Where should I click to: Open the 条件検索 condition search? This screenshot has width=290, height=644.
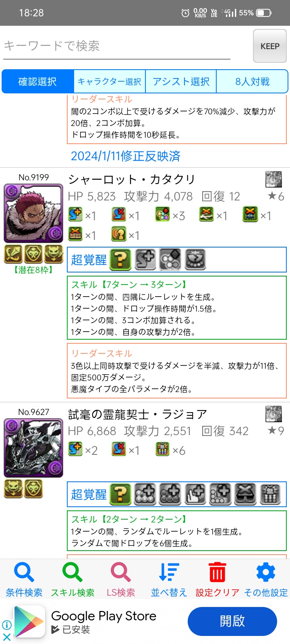24,580
